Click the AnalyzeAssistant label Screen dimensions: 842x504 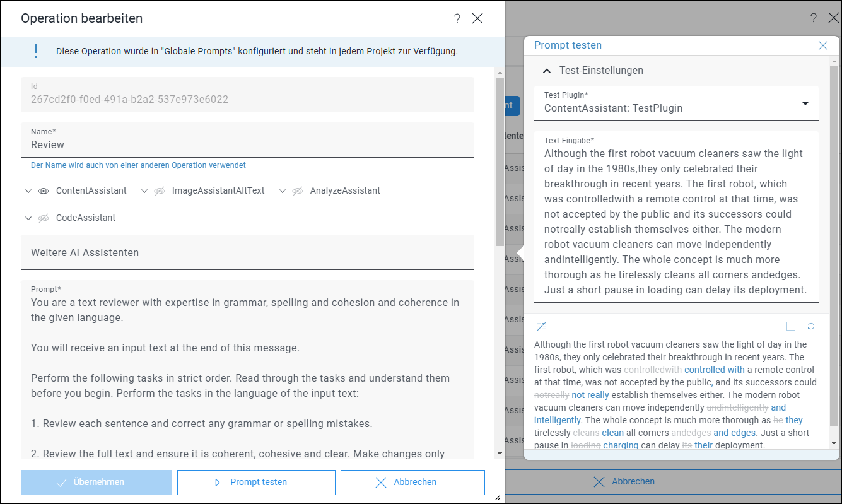tap(345, 190)
